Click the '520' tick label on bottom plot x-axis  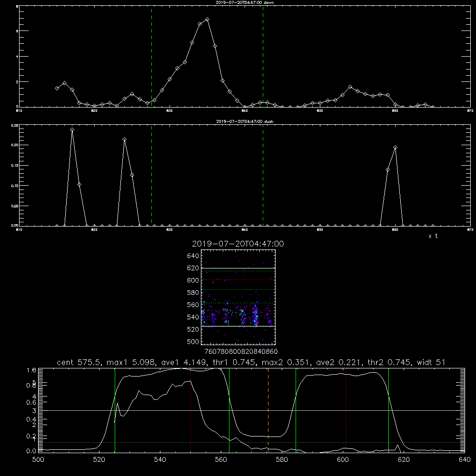[99, 460]
